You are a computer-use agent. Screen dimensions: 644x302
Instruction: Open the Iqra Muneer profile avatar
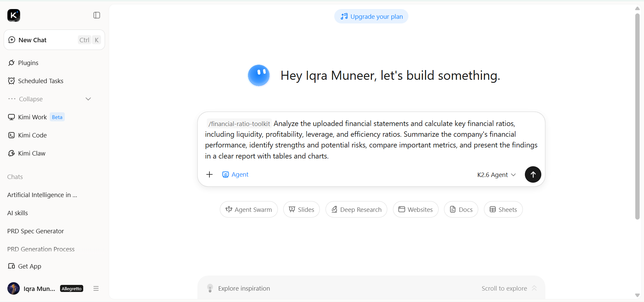tap(13, 289)
